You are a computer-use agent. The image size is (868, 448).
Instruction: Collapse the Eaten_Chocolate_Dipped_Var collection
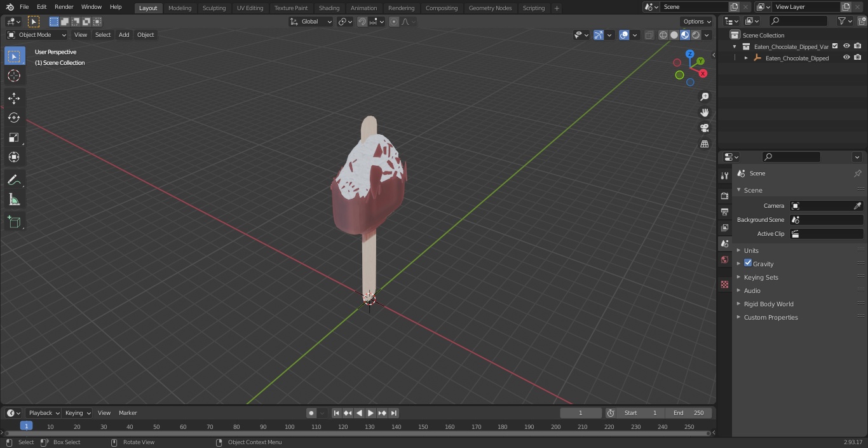[x=735, y=46]
